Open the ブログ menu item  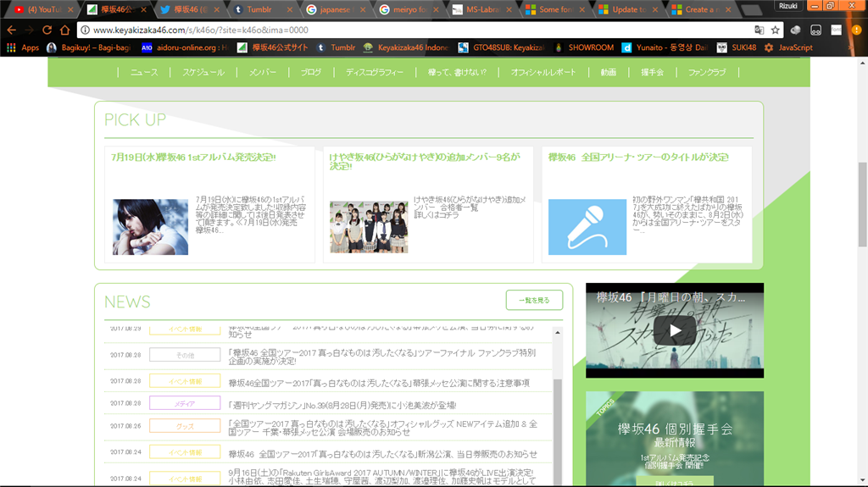click(x=310, y=72)
